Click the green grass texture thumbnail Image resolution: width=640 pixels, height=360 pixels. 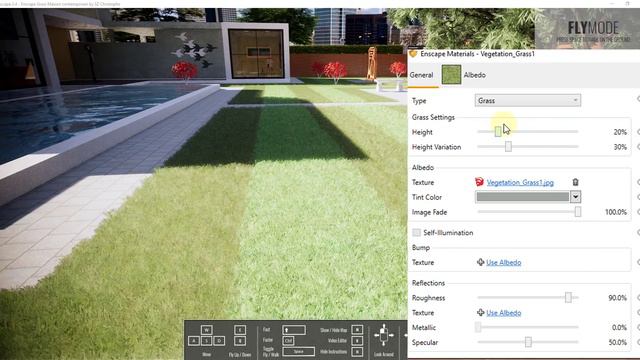451,75
